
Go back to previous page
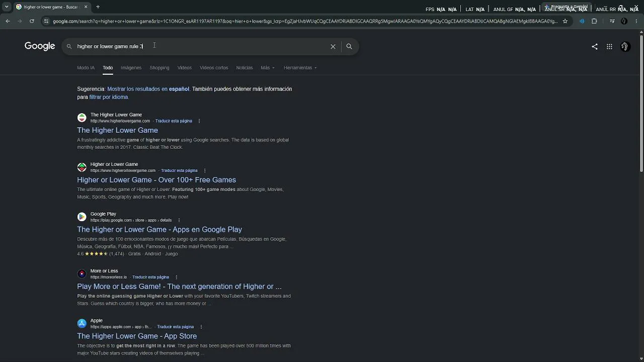(x=8, y=21)
